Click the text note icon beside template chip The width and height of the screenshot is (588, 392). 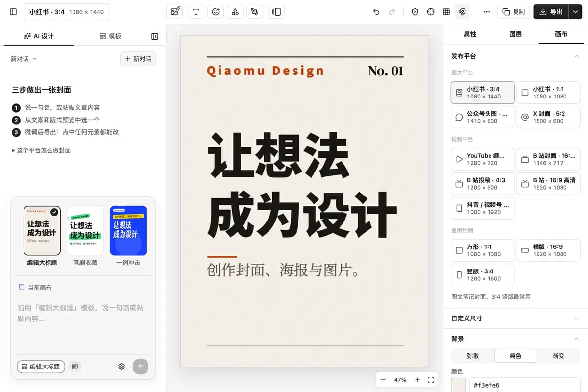click(x=75, y=367)
